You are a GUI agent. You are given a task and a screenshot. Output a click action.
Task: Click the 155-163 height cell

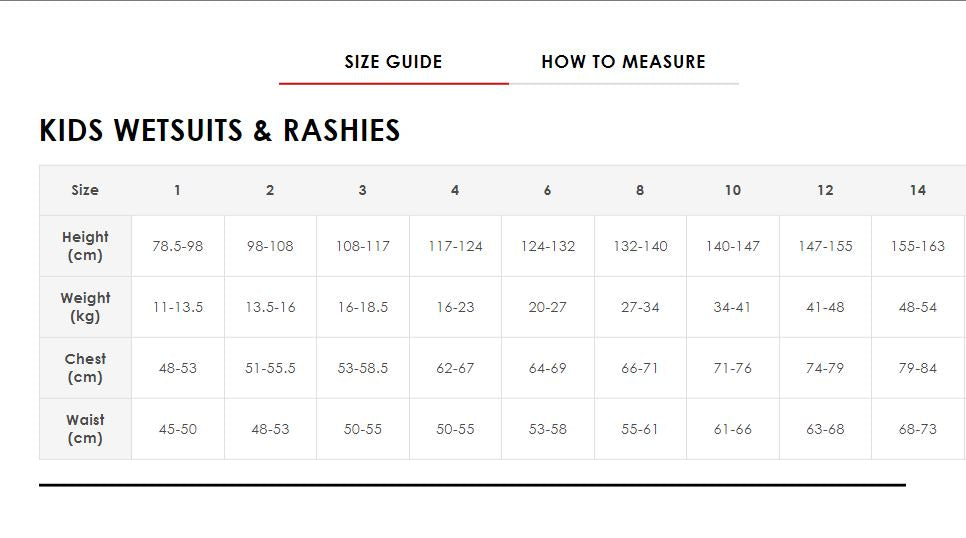tap(917, 246)
